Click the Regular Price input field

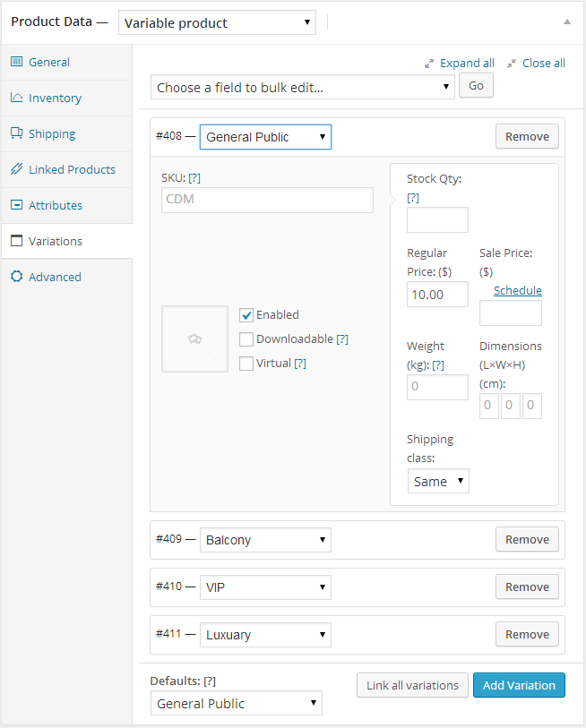point(437,295)
